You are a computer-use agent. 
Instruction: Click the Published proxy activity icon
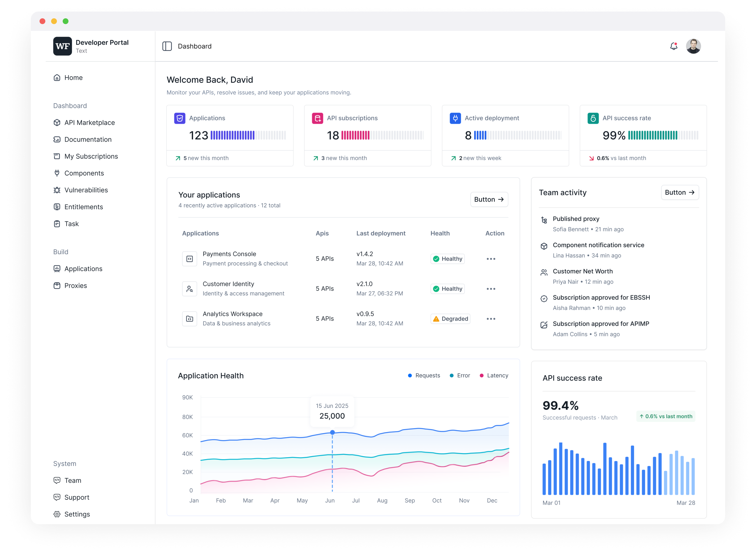pos(544,220)
